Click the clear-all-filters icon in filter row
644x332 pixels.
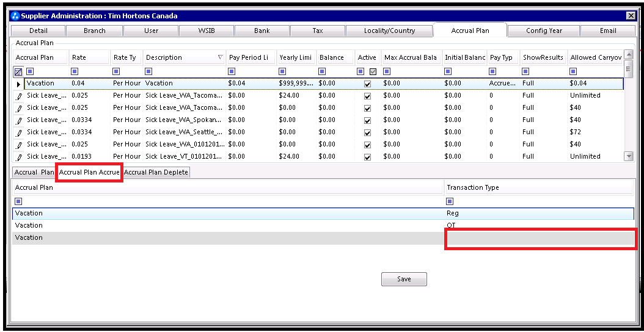18,72
